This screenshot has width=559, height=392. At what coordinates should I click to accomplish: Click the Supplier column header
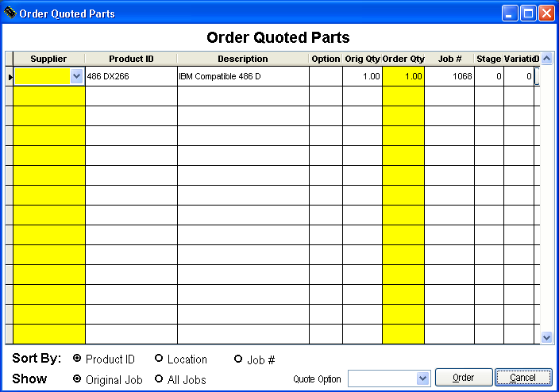click(48, 59)
